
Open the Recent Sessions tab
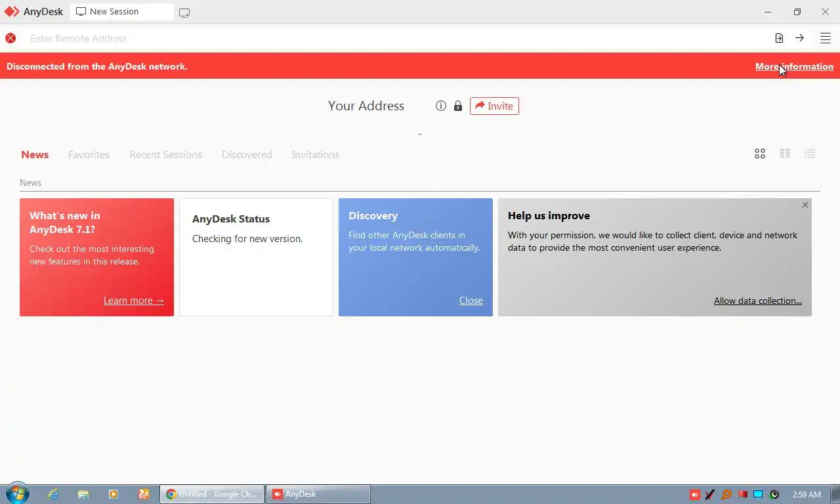[x=165, y=155]
